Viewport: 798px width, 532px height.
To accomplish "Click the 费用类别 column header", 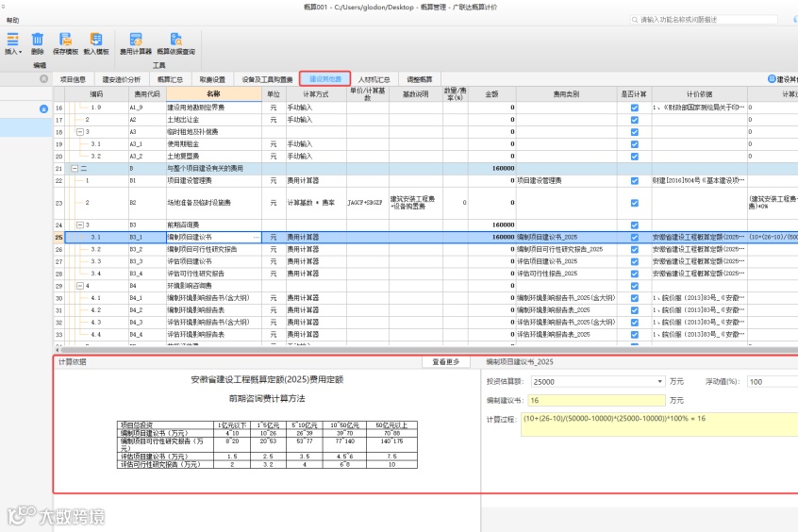I will (x=567, y=94).
